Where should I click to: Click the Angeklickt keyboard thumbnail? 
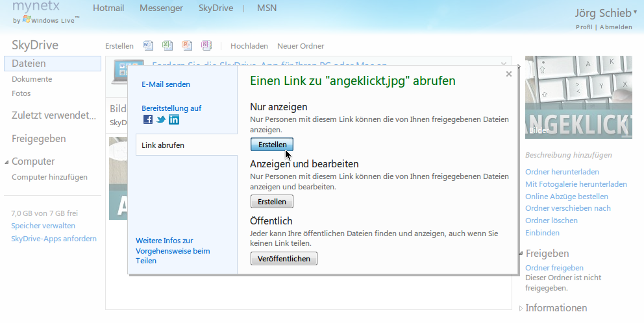(x=578, y=97)
